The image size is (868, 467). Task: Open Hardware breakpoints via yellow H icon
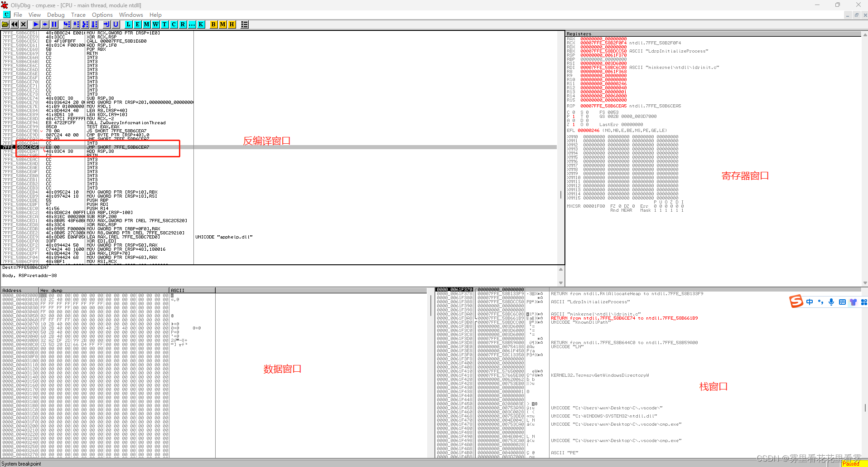[232, 24]
